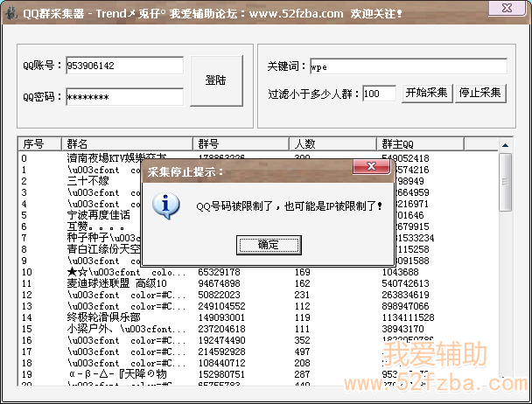This screenshot has height=404, width=532.
Task: Sort by the 群名 column header
Action: click(127, 143)
